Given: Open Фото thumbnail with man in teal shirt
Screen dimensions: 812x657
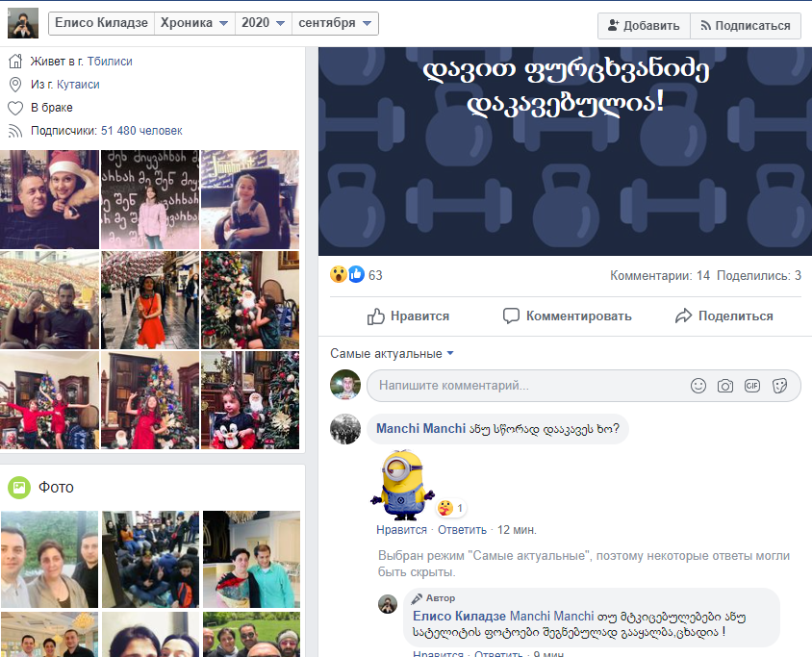Looking at the screenshot, I should [x=251, y=559].
